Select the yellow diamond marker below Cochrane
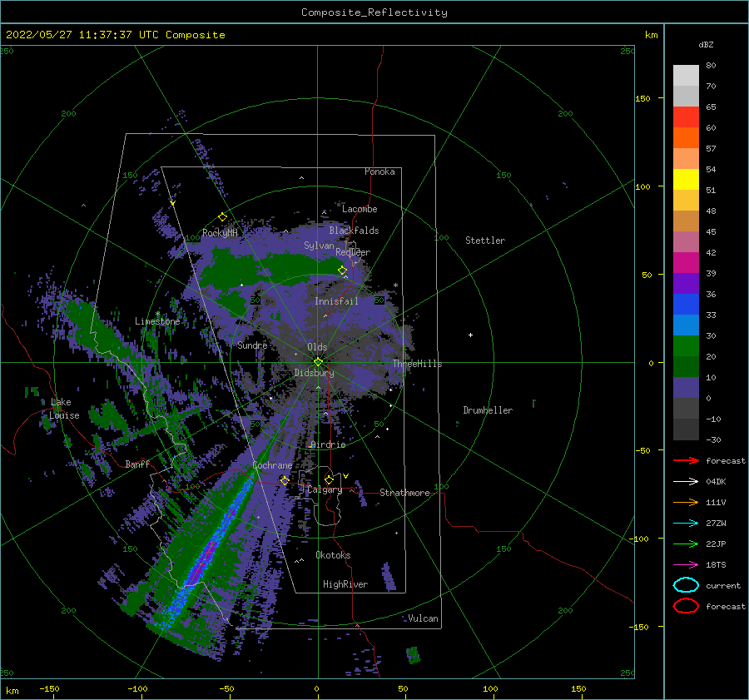Image resolution: width=749 pixels, height=700 pixels. (x=285, y=479)
